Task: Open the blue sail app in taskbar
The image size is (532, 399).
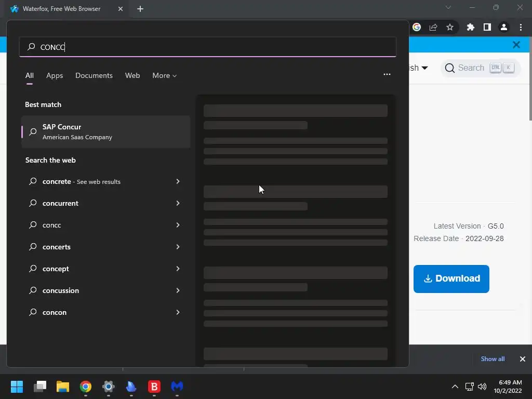Action: pyautogui.click(x=131, y=387)
